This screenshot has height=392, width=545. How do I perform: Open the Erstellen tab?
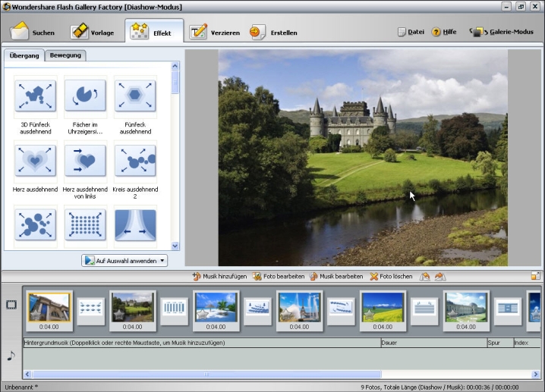(x=274, y=33)
